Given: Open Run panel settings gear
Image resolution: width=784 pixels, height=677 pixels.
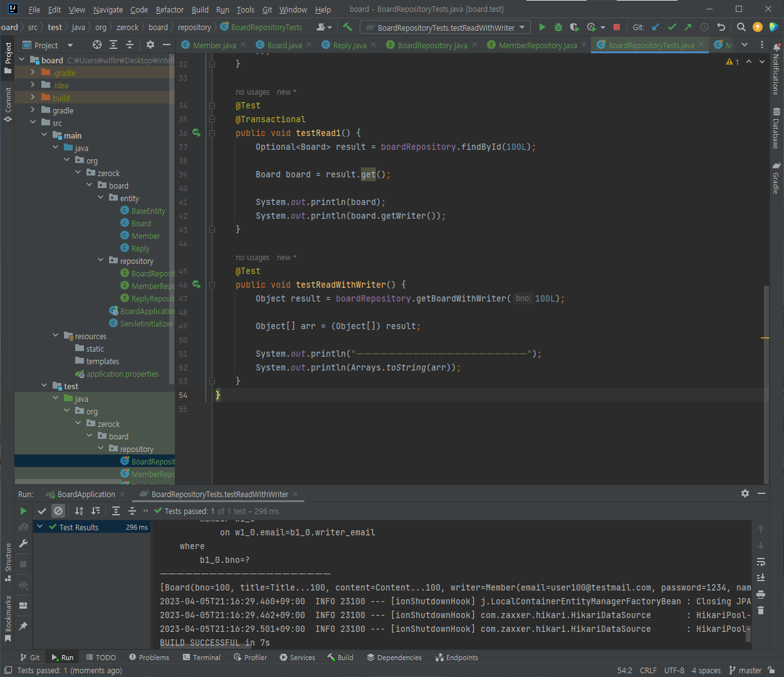Looking at the screenshot, I should click(x=745, y=493).
